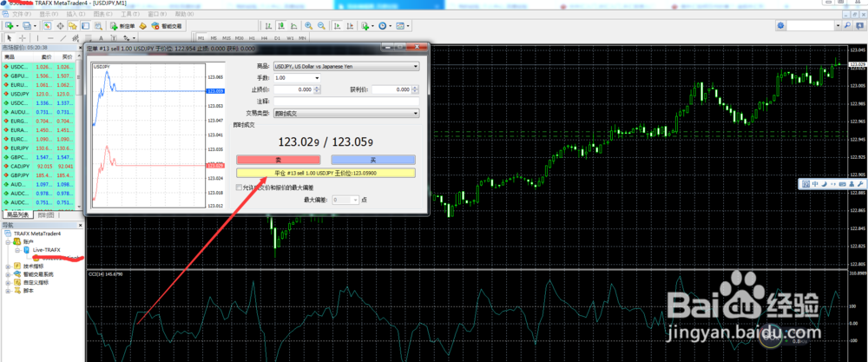Open the 帮助 menu
868x362 pixels.
184,14
